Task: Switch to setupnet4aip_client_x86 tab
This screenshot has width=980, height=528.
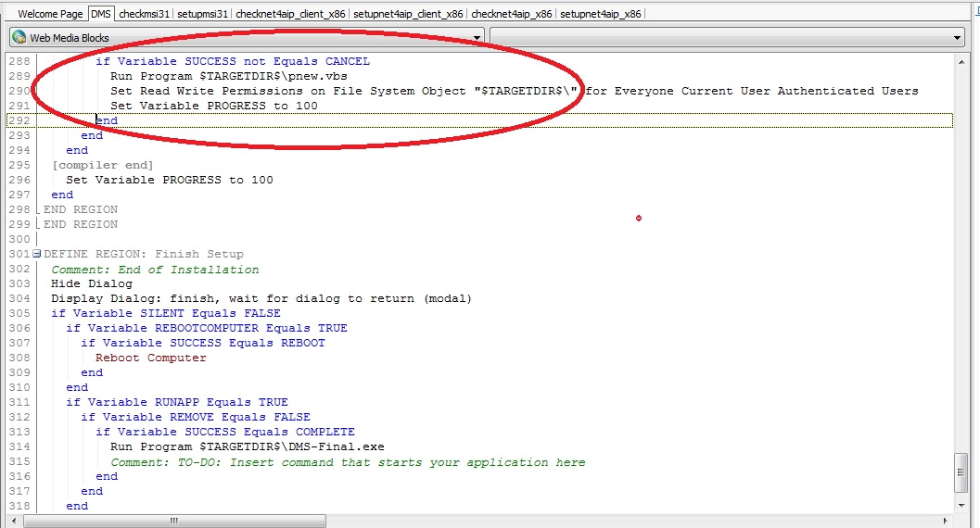Action: click(x=408, y=14)
